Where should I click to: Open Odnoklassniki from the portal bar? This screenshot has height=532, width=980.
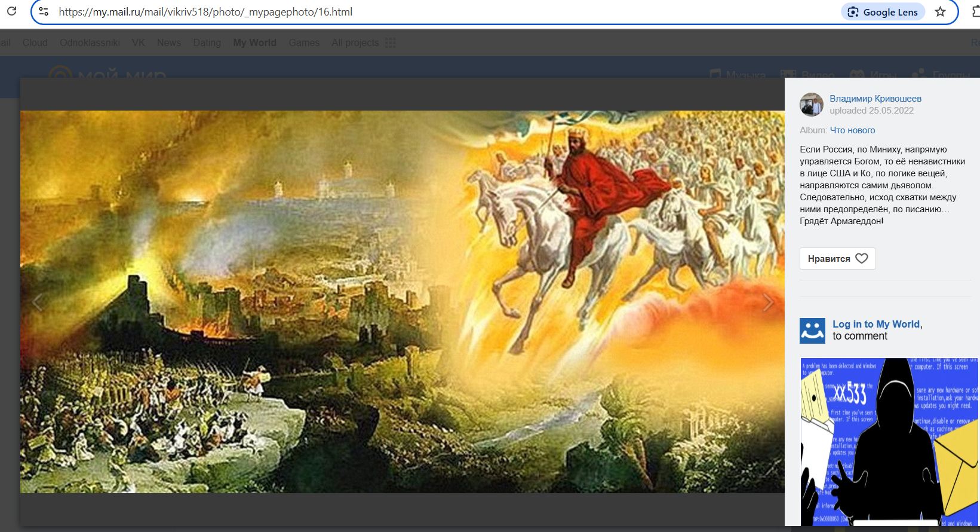(90, 42)
